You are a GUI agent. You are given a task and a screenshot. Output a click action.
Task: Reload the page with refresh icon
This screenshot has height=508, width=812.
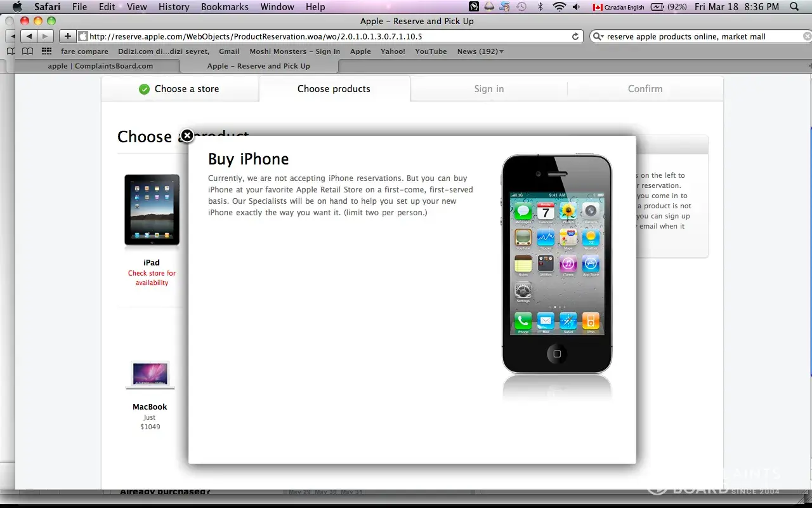[x=575, y=37]
